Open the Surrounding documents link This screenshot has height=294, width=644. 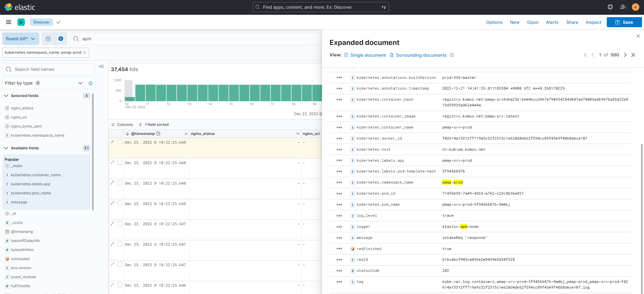(x=418, y=55)
